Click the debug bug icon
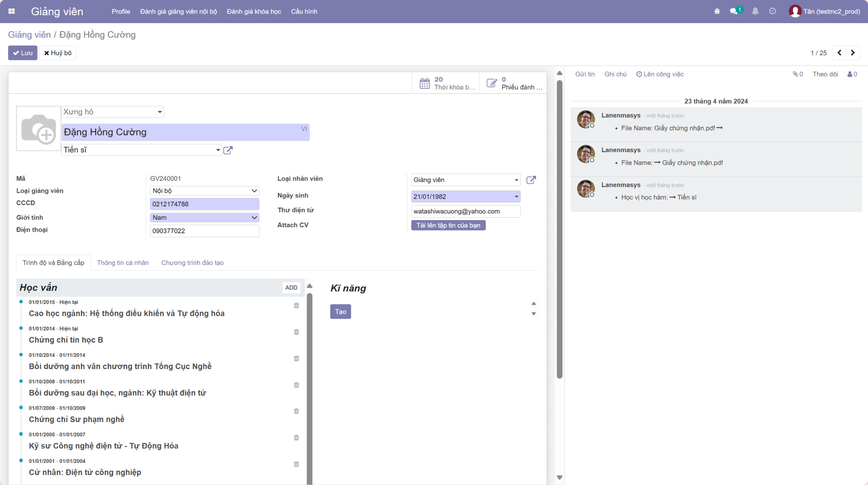Screen dimensions: 868x485 coord(717,11)
